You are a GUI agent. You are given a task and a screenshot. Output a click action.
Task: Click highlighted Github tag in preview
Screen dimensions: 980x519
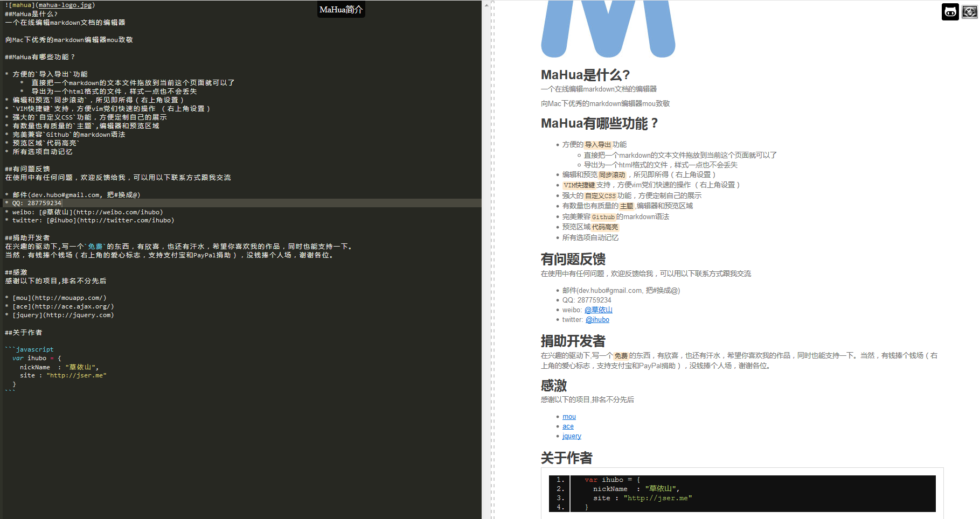[x=603, y=216]
